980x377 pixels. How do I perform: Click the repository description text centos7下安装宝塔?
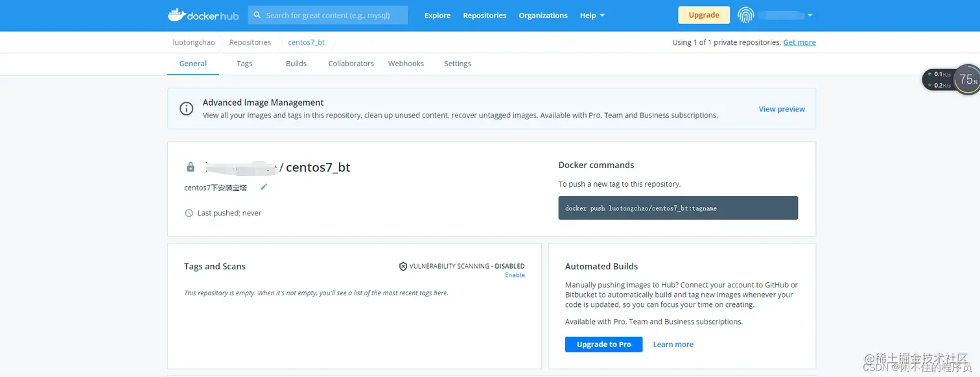point(215,188)
